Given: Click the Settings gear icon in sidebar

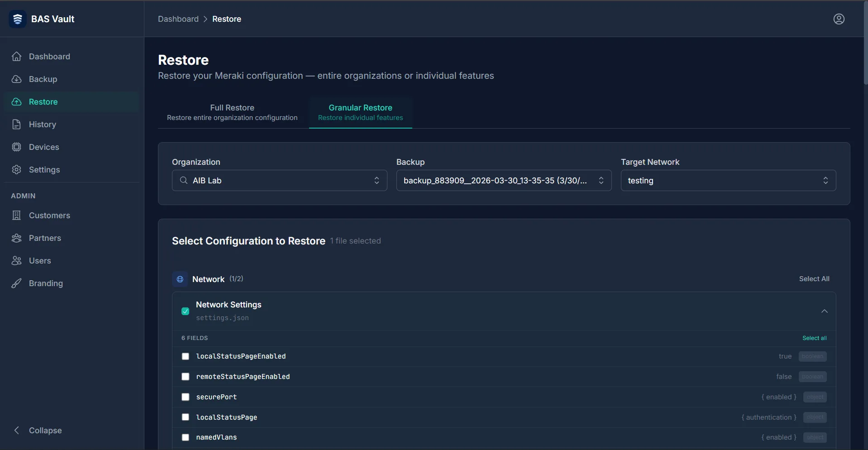Looking at the screenshot, I should click(17, 170).
